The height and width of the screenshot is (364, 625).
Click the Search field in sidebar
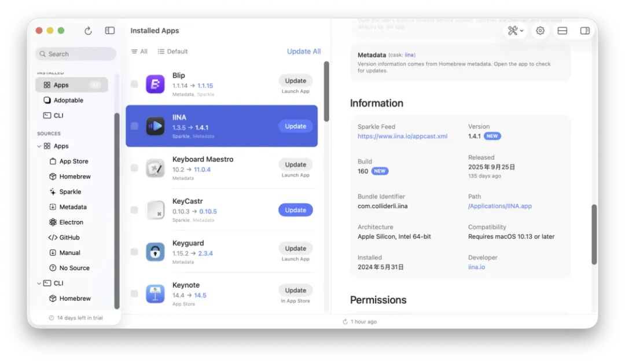pos(76,54)
